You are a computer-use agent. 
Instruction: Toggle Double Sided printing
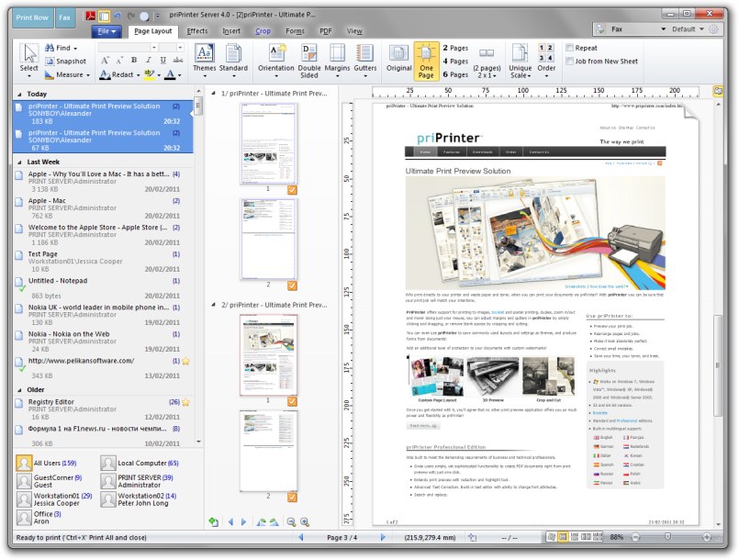[x=309, y=61]
